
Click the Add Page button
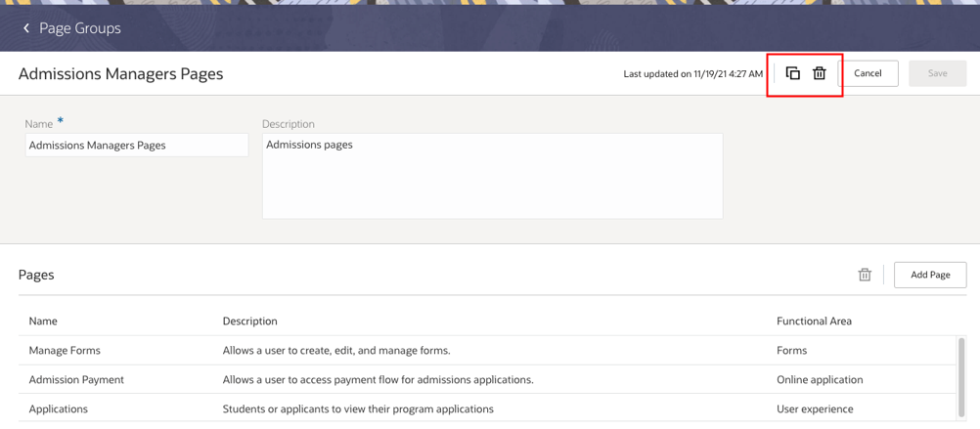(930, 275)
